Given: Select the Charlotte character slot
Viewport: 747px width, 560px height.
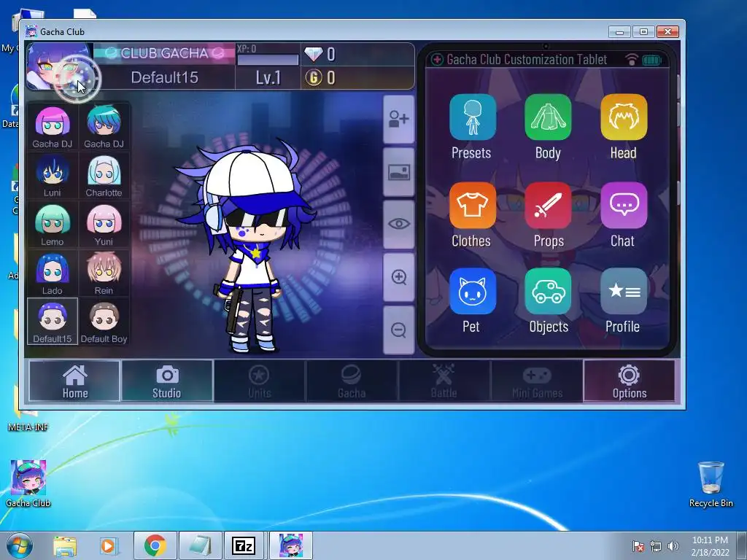Looking at the screenshot, I should pos(104,176).
